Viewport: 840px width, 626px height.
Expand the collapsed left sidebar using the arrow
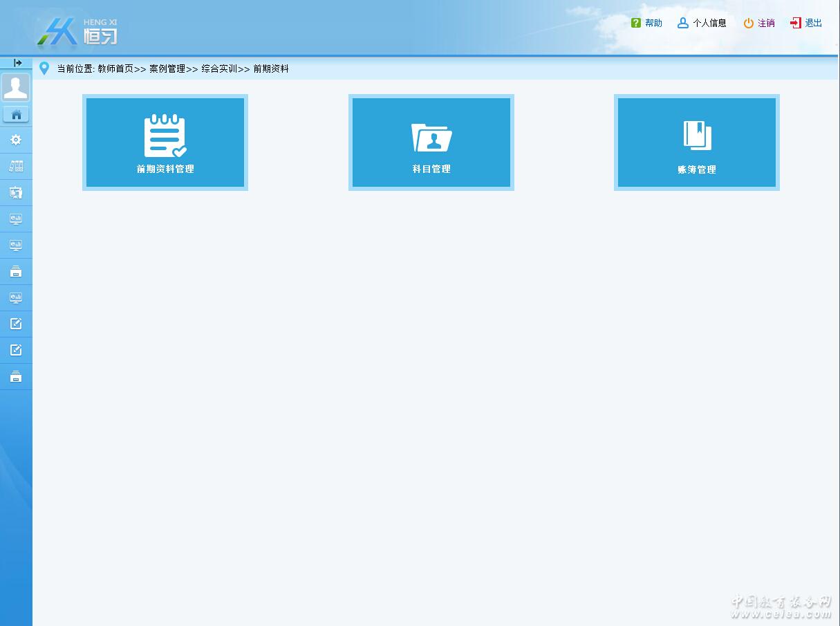[x=17, y=63]
